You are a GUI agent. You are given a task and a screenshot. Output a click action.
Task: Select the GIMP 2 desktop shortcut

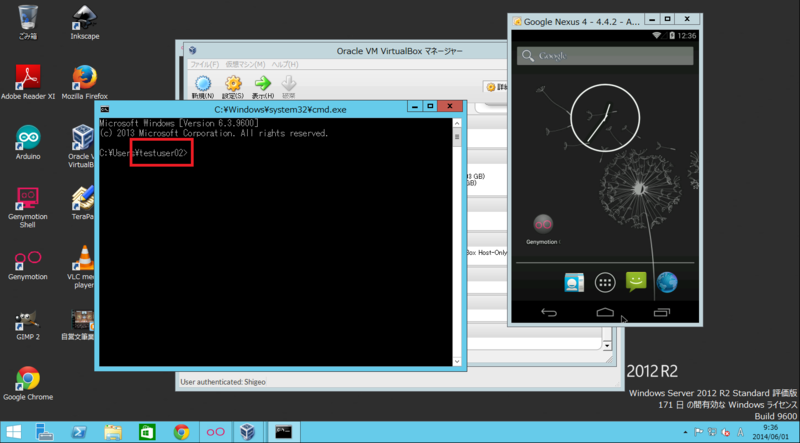28,324
